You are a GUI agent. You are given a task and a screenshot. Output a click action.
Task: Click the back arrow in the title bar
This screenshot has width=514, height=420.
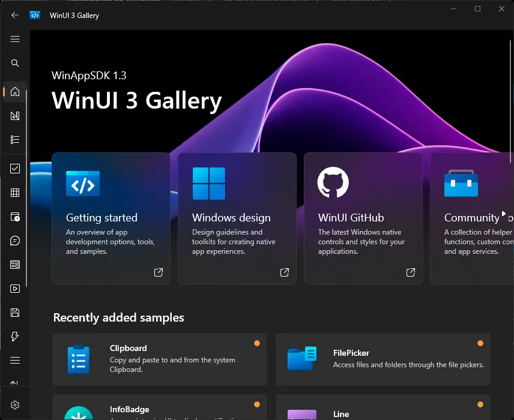tap(15, 15)
